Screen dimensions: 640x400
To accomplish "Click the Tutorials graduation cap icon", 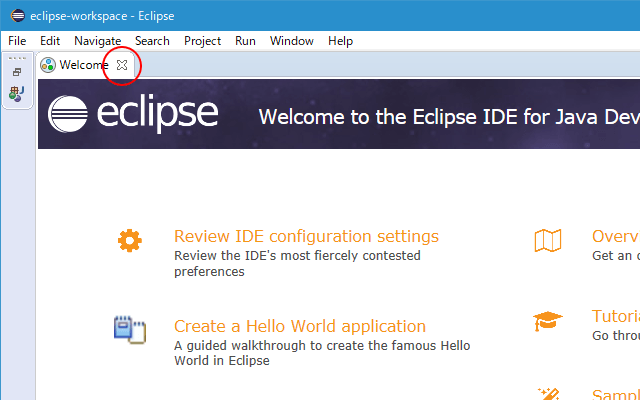I will (x=547, y=321).
